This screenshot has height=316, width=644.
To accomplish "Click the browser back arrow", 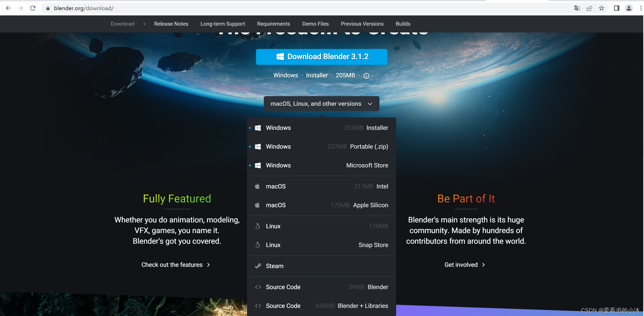I will point(8,8).
